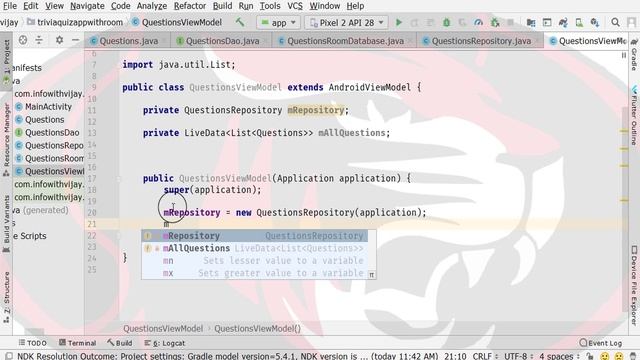Click the run configurations layout icon
This screenshot has height=360, width=640.
547,23
